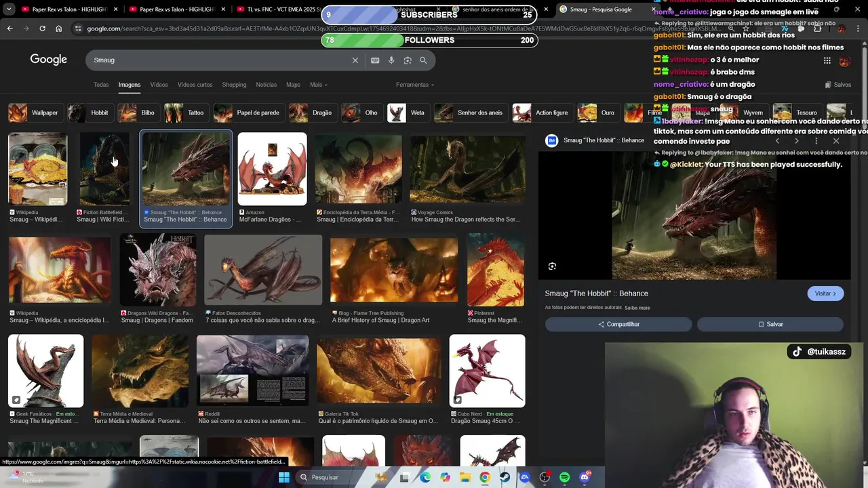The height and width of the screenshot is (488, 868).
Task: Start voice search with microphone icon
Action: point(391,60)
